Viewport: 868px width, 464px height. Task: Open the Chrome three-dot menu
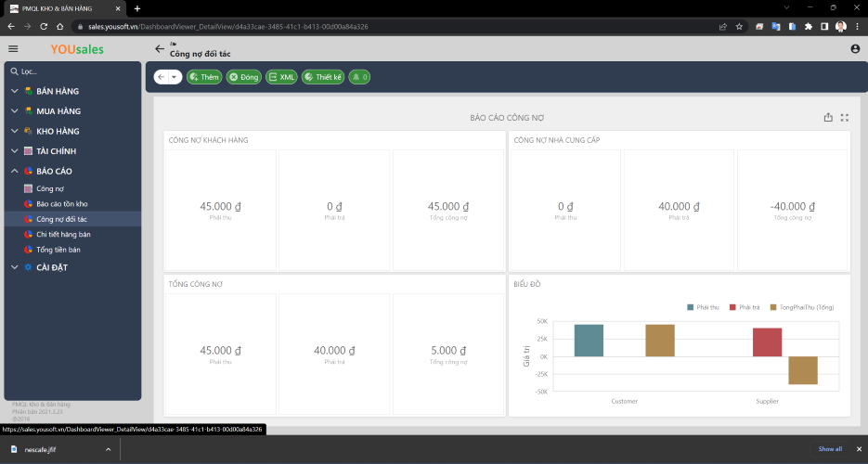(857, 27)
